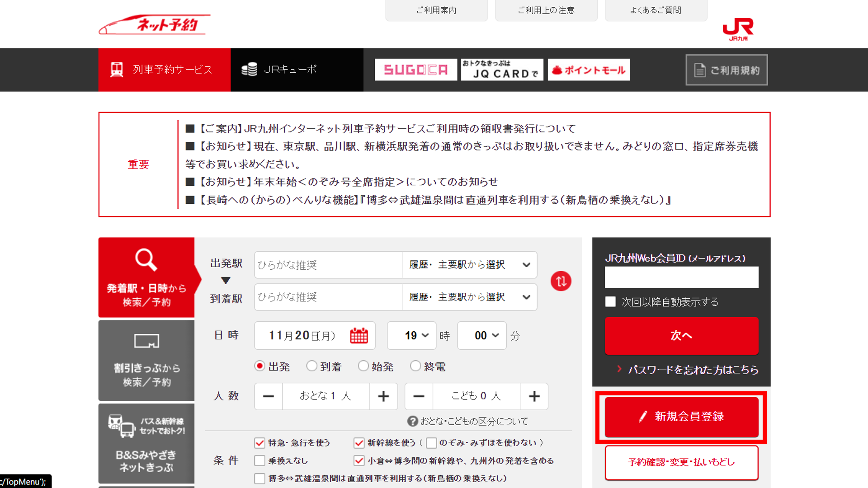Decrease adult passenger count
Viewport: 868px width, 488px height.
pos(269,396)
